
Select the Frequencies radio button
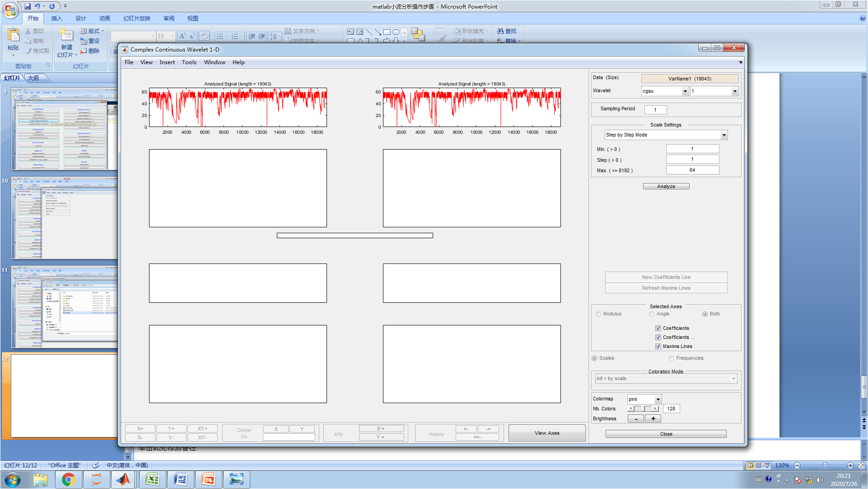672,358
